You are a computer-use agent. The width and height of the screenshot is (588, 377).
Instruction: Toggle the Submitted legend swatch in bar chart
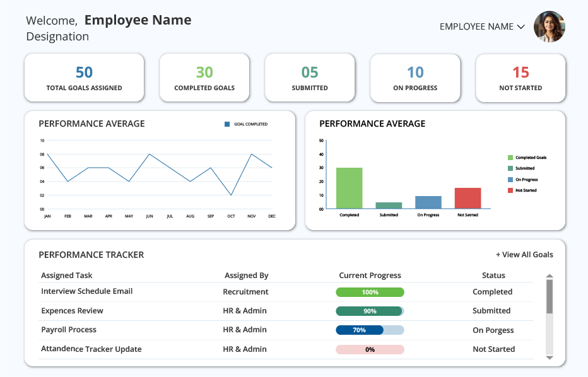510,168
